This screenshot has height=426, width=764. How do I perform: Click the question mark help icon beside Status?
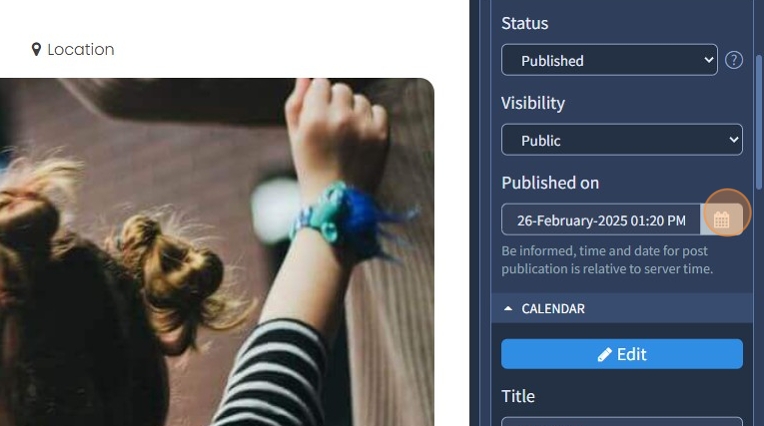[734, 60]
